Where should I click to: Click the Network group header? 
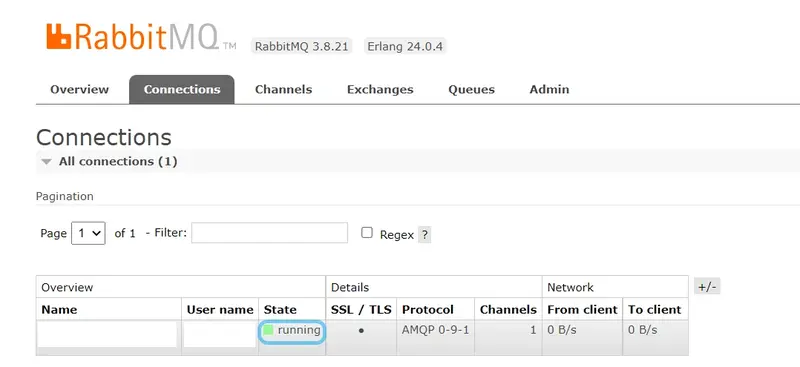(x=570, y=287)
